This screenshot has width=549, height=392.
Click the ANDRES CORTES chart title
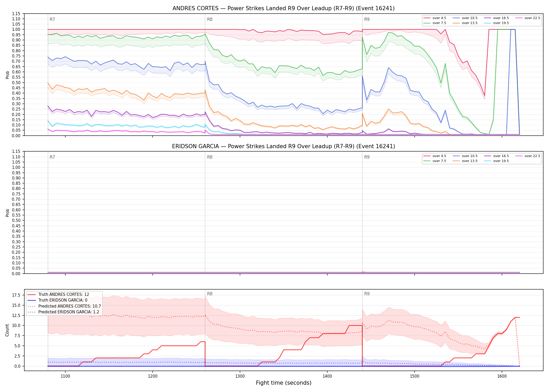283,8
